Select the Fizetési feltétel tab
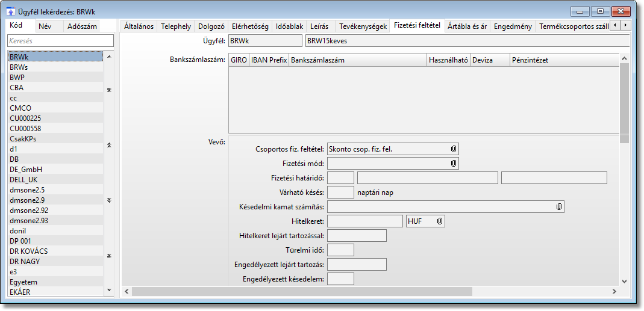 [x=417, y=25]
